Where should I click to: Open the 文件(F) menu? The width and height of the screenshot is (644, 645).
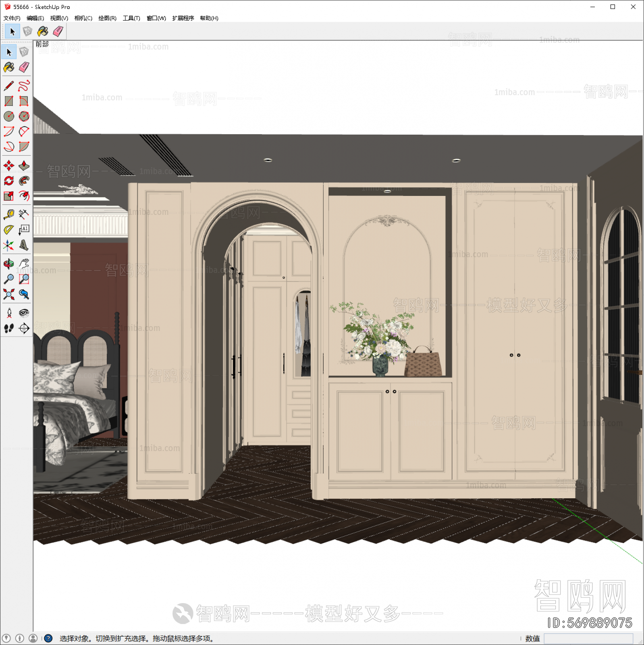point(12,18)
